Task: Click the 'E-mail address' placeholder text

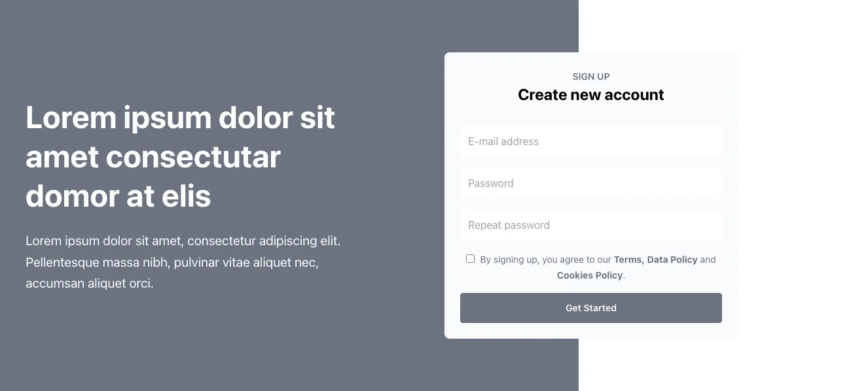Action: (x=503, y=141)
